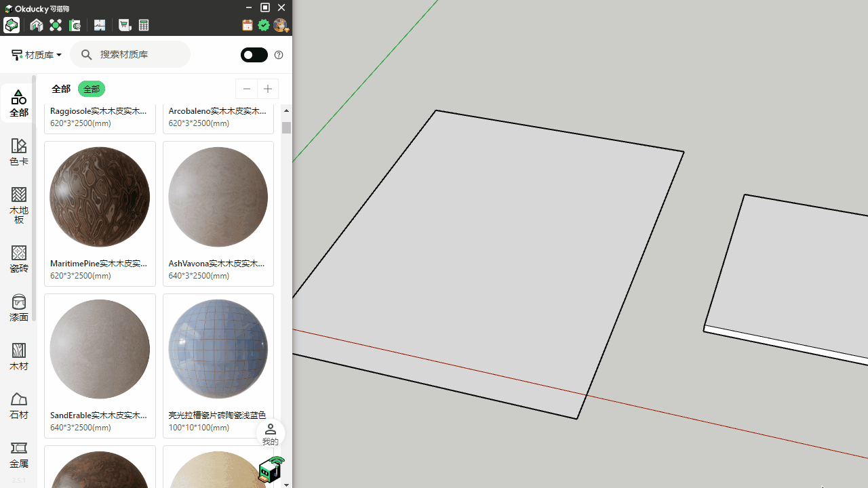
Task: Open the camera render tool icon
Action: (75, 25)
